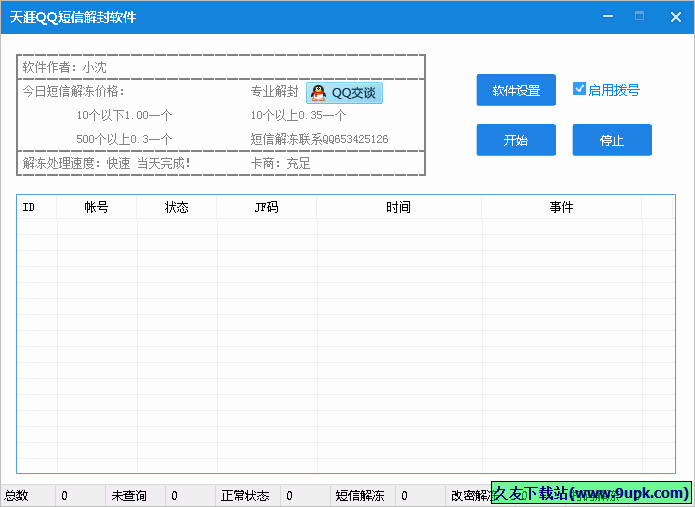Select the ID column header
This screenshot has width=695, height=507.
[x=37, y=207]
